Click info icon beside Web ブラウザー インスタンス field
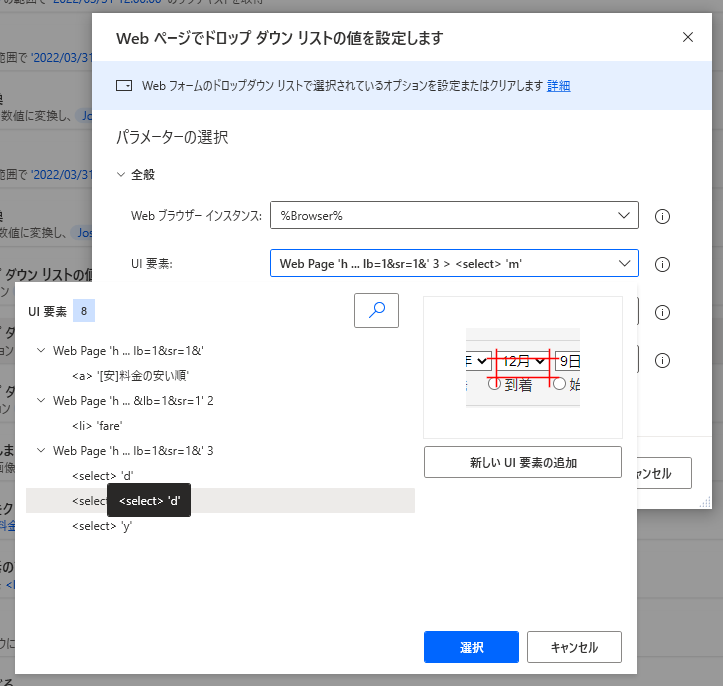 (x=661, y=216)
